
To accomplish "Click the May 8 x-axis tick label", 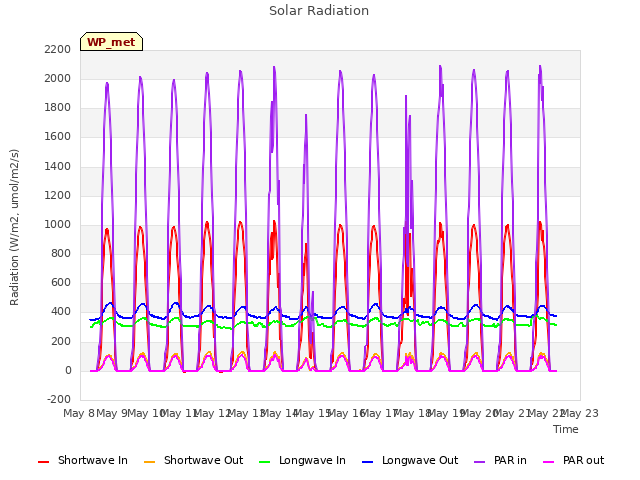I will click(79, 413).
